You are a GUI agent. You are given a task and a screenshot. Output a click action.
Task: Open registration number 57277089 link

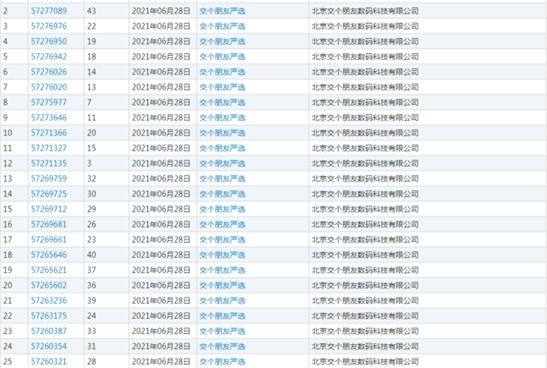click(x=49, y=11)
